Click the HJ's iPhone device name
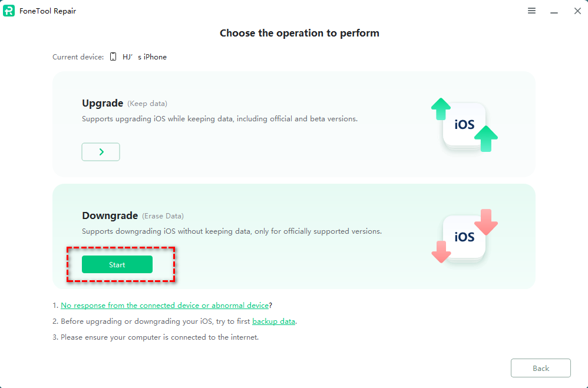This screenshot has width=588, height=388. coord(144,57)
